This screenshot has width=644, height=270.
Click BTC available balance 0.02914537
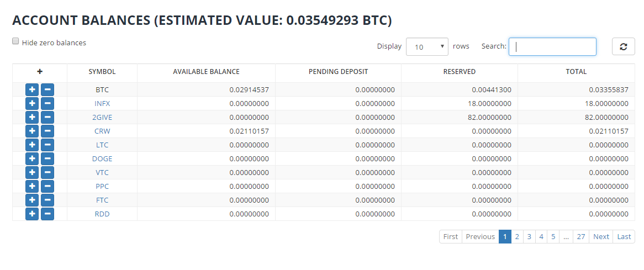point(249,90)
